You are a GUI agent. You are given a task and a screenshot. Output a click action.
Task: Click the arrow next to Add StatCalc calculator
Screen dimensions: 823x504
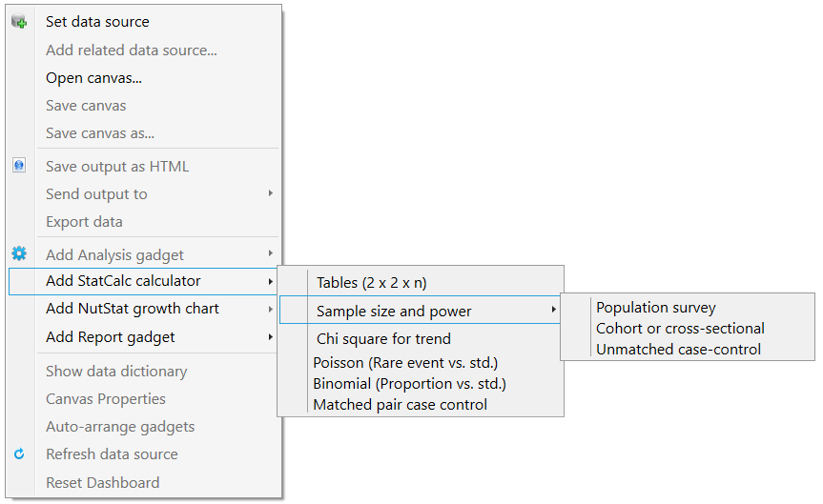(270, 282)
